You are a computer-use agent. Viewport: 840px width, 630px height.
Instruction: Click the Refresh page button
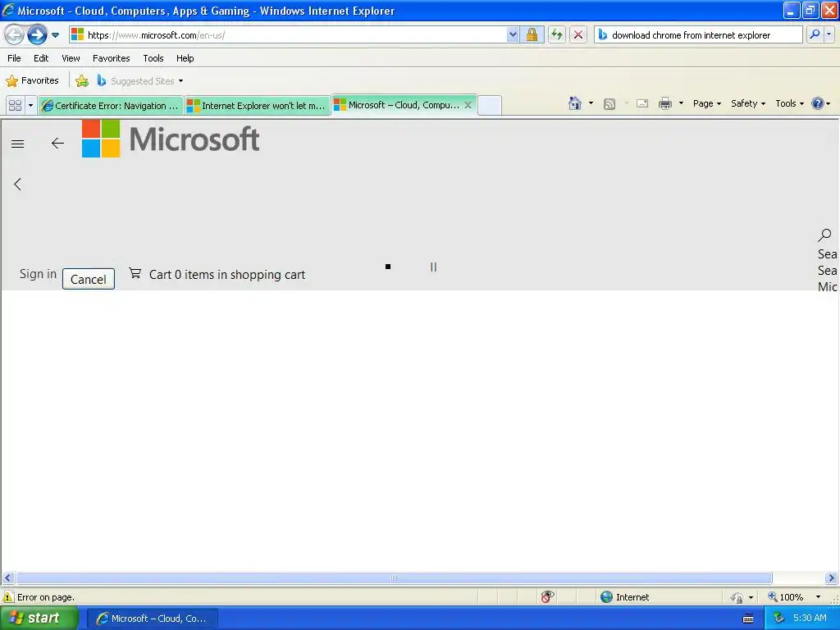[557, 34]
